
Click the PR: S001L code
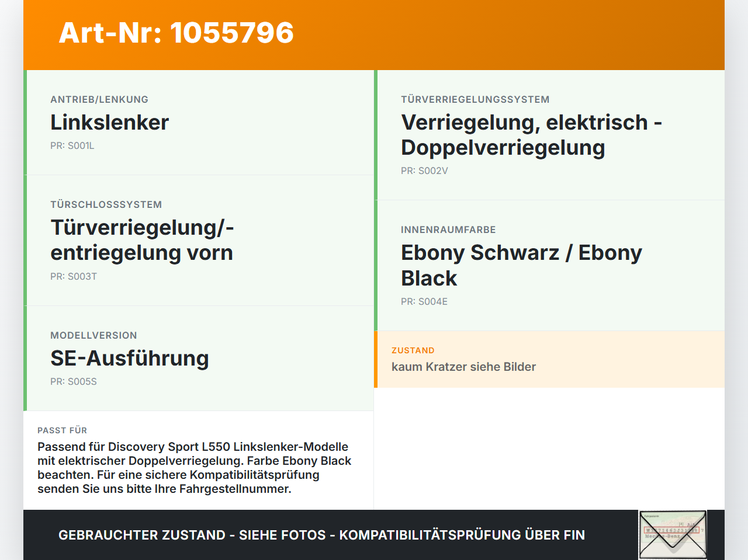(x=72, y=146)
